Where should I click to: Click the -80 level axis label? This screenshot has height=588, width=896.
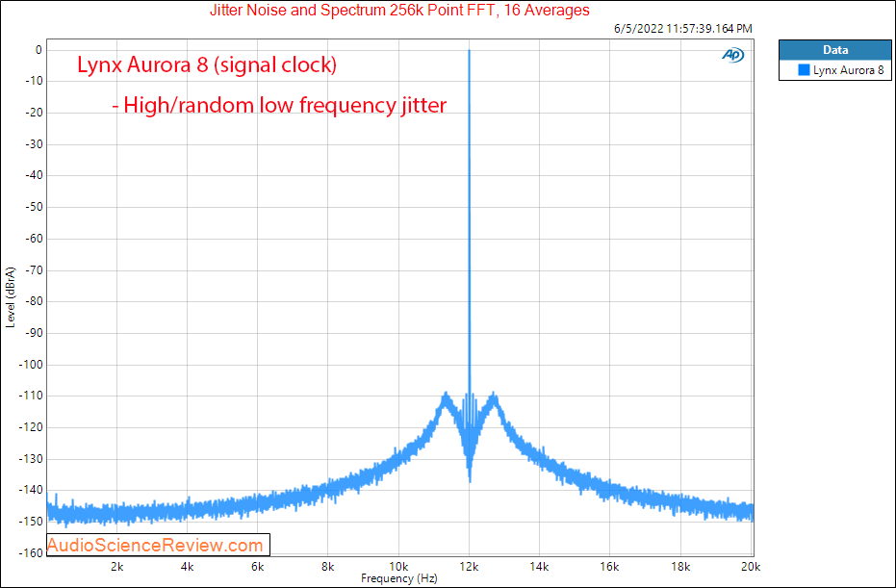tap(34, 301)
